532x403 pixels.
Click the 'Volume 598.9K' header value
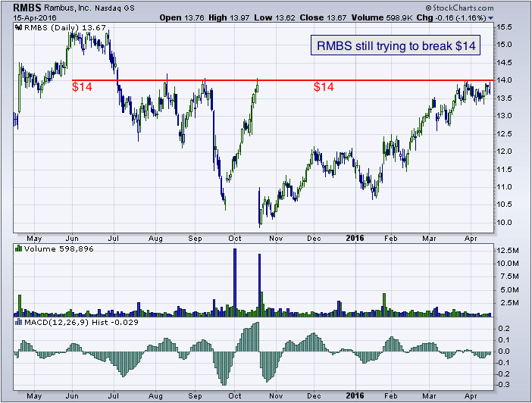[382, 17]
